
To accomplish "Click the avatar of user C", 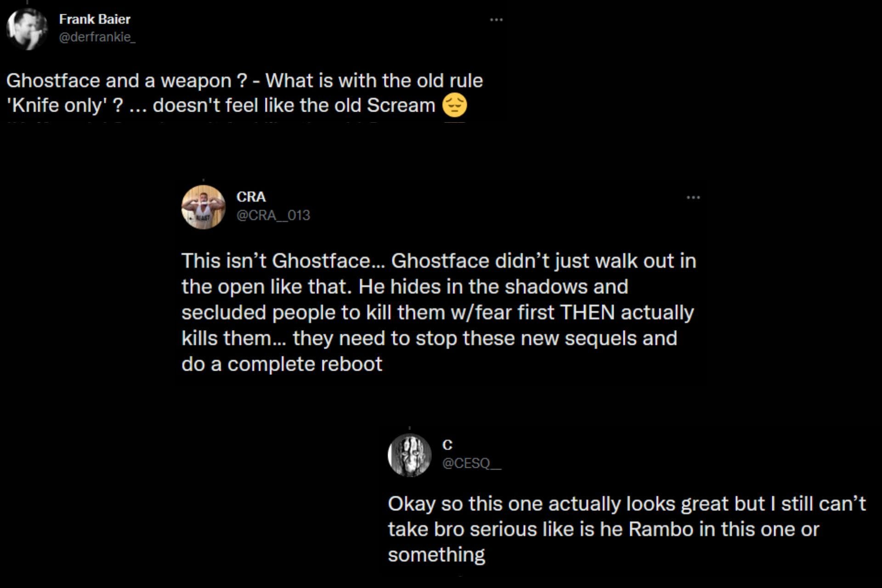I will point(409,455).
